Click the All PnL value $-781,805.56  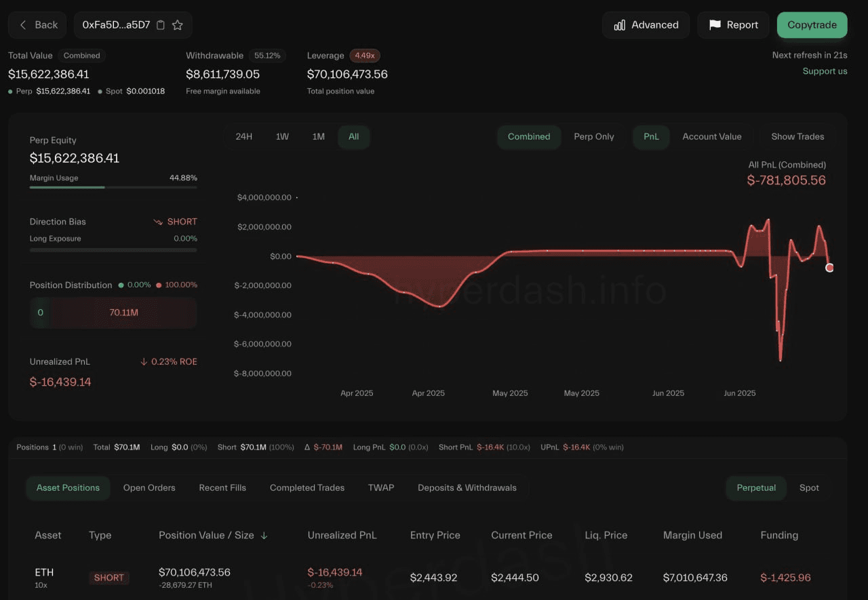tap(786, 180)
